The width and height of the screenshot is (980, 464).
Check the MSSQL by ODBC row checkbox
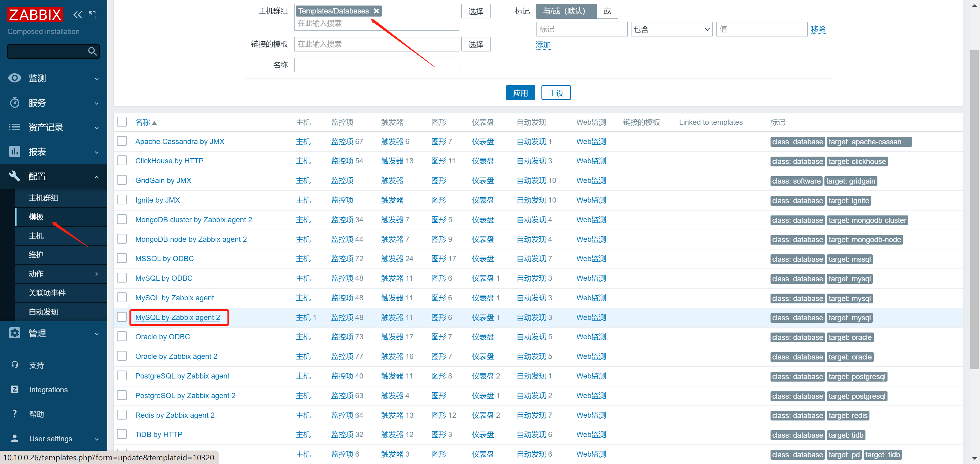122,258
